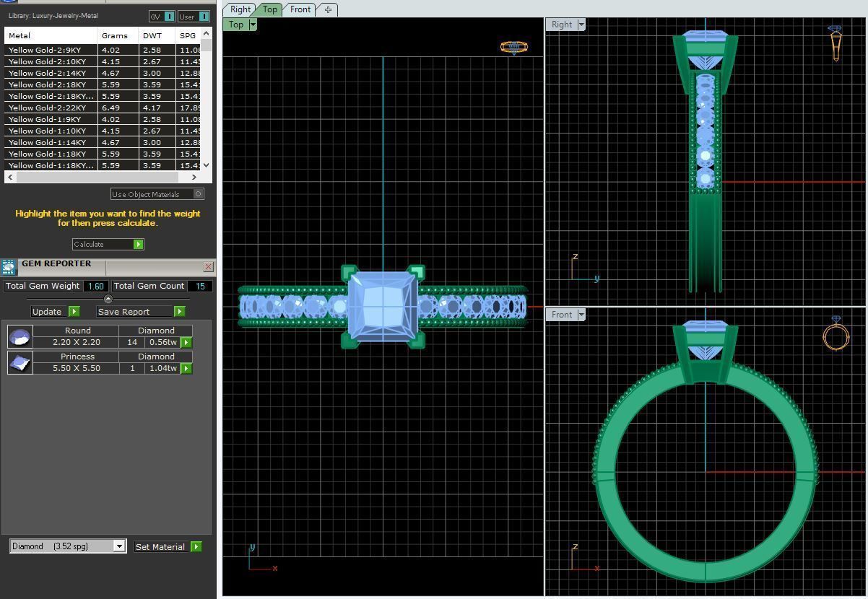Click right arrow of metal list horizontal scrollbar
The image size is (868, 599).
(x=194, y=177)
